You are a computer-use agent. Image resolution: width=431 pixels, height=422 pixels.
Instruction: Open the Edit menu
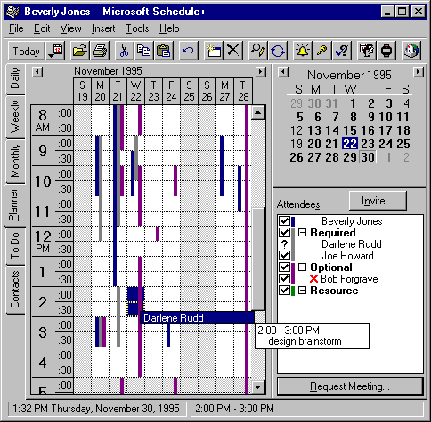(42, 29)
